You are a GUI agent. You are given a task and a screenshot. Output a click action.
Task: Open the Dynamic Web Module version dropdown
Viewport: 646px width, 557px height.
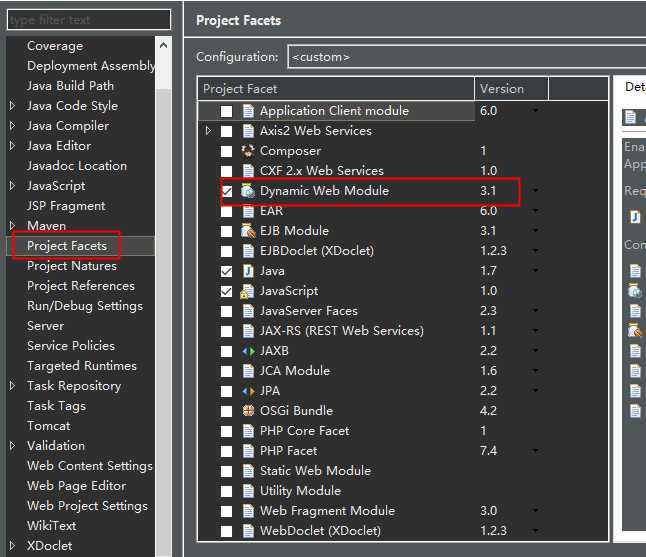535,190
